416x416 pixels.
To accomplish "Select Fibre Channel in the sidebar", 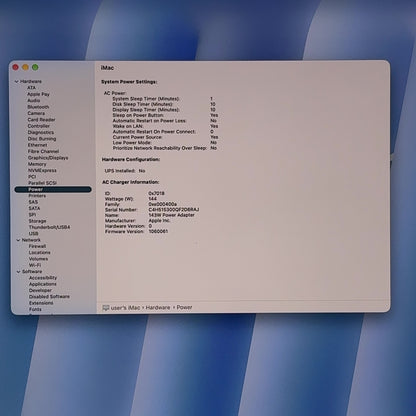I will click(x=43, y=151).
